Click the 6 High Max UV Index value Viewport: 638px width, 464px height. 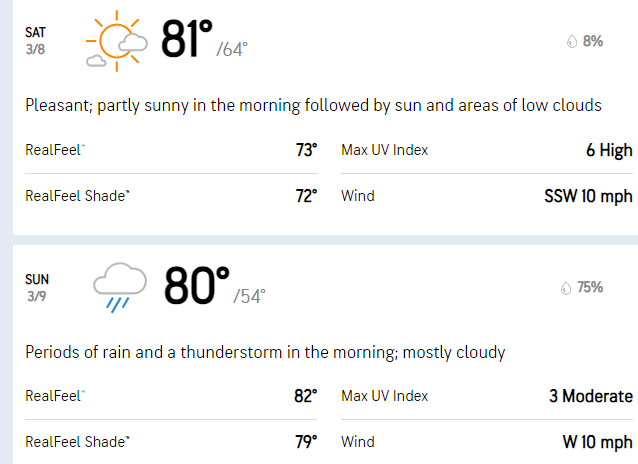609,150
